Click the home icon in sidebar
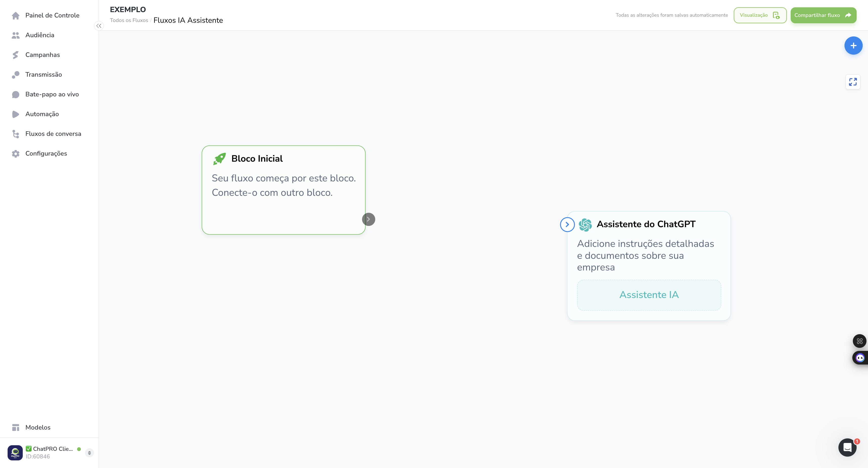Viewport: 868px width, 468px height. (x=15, y=15)
